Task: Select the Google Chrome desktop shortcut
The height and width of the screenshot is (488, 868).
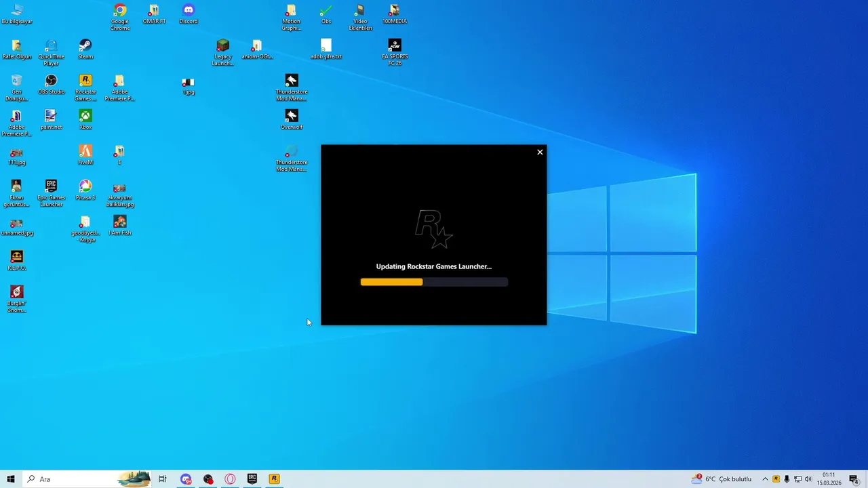Action: pos(120,17)
